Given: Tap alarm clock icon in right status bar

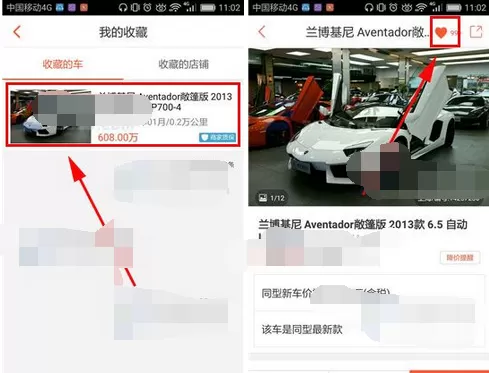Looking at the screenshot, I should [393, 7].
